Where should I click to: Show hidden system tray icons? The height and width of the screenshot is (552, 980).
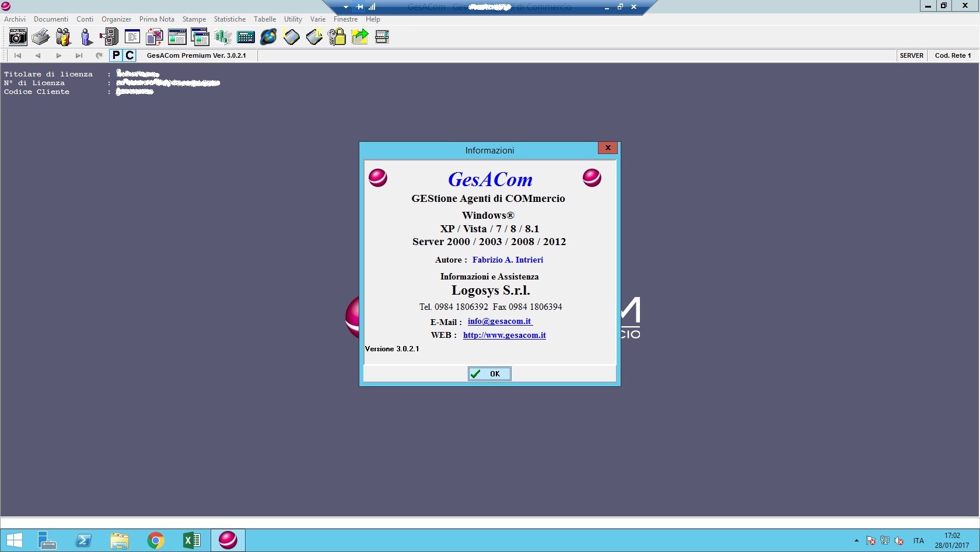coord(856,541)
